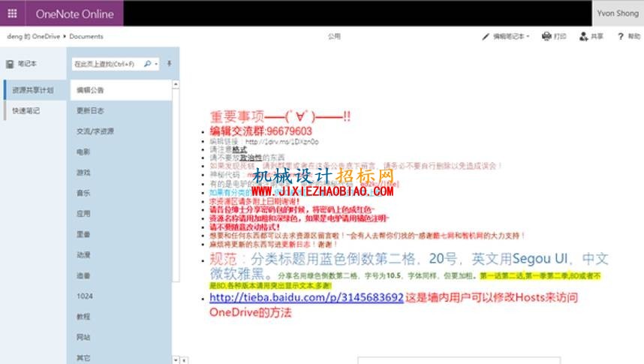Open the 交流/求资源 page
Screen dimensions: 644x364
point(121,131)
